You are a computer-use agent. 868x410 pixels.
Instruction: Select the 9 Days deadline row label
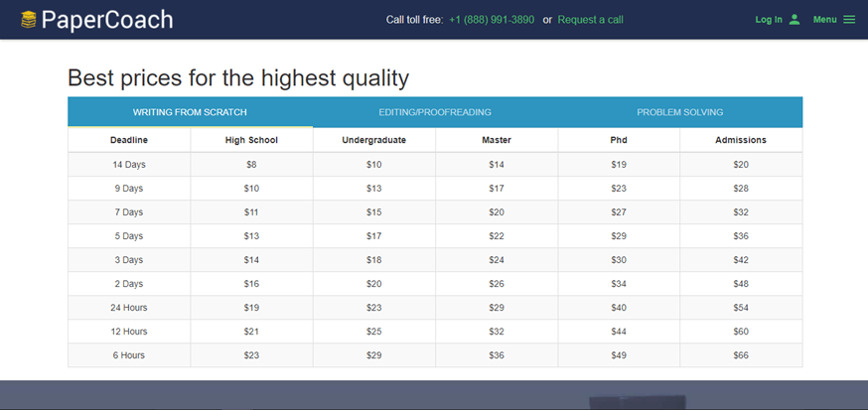click(129, 189)
